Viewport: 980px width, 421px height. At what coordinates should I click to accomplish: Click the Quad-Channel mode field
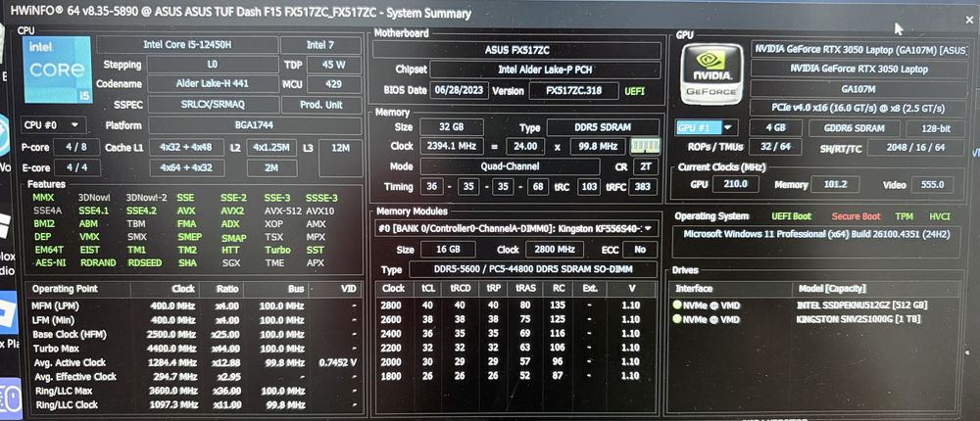pos(511,166)
